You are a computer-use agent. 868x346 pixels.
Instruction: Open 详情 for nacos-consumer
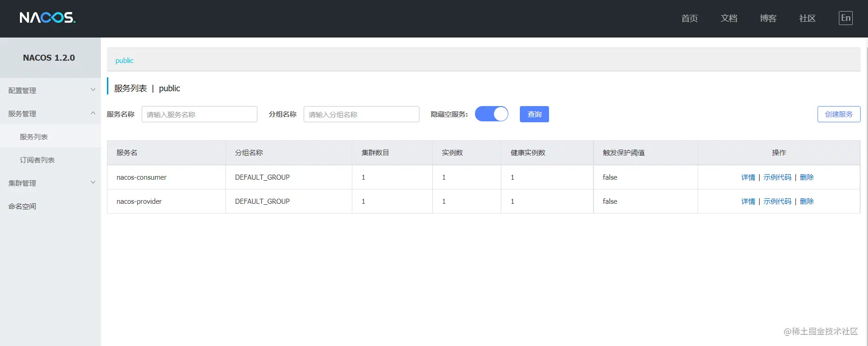[x=748, y=177]
